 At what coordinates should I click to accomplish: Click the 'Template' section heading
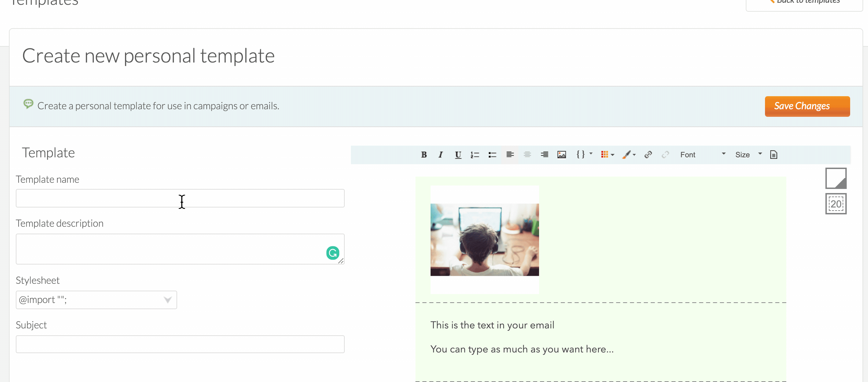coord(48,153)
